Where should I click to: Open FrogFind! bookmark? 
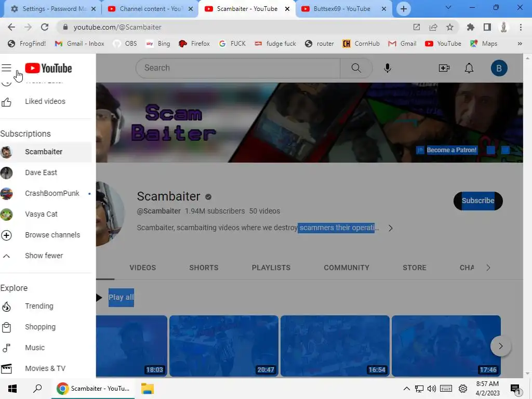click(27, 44)
